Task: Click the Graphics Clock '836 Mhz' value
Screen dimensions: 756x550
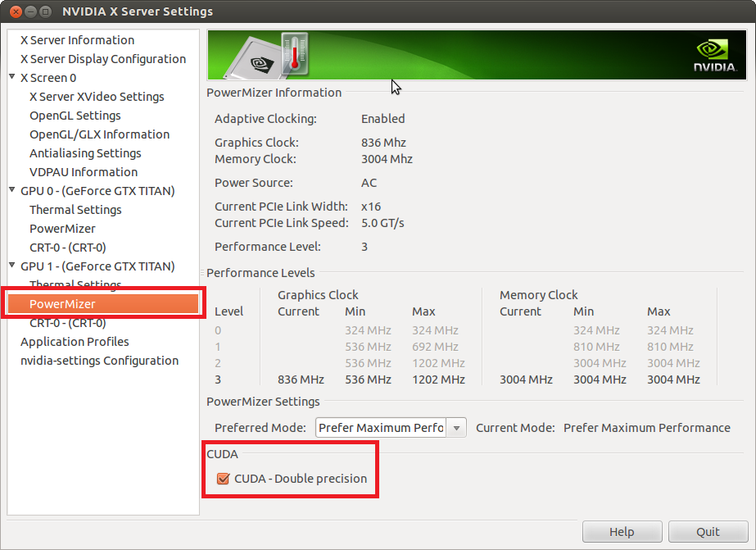Action: click(x=383, y=143)
